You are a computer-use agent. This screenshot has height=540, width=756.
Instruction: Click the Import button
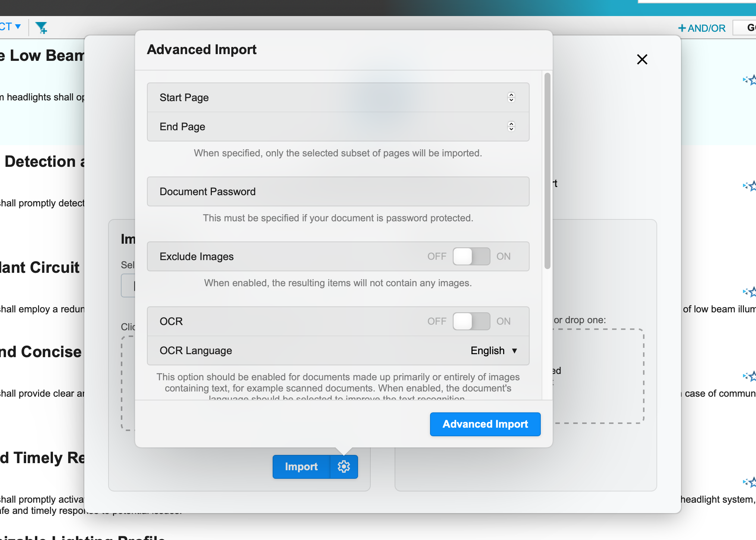pos(301,466)
